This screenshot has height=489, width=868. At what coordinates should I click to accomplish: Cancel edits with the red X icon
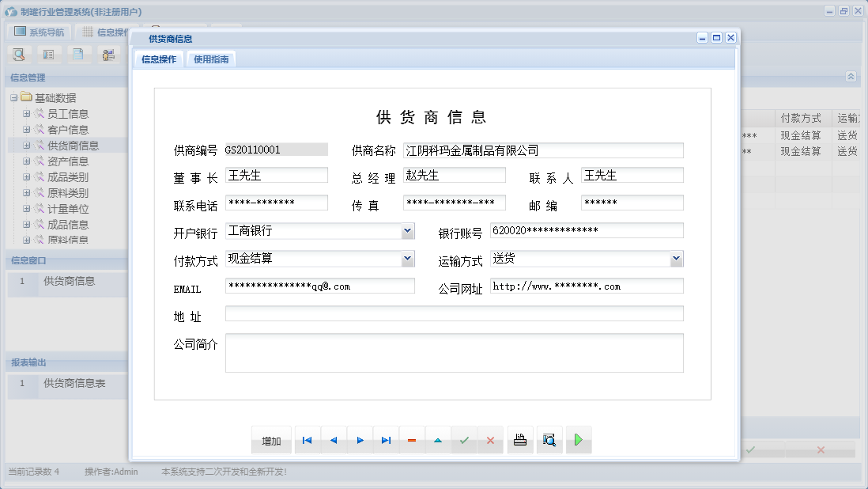click(x=490, y=440)
